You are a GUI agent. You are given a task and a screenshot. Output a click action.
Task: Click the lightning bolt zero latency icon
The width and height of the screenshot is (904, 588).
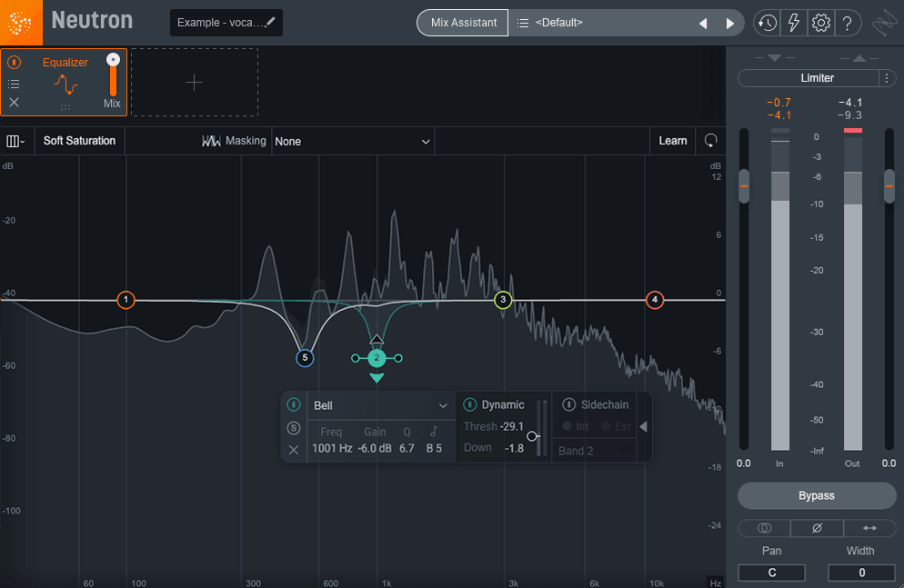[x=794, y=23]
